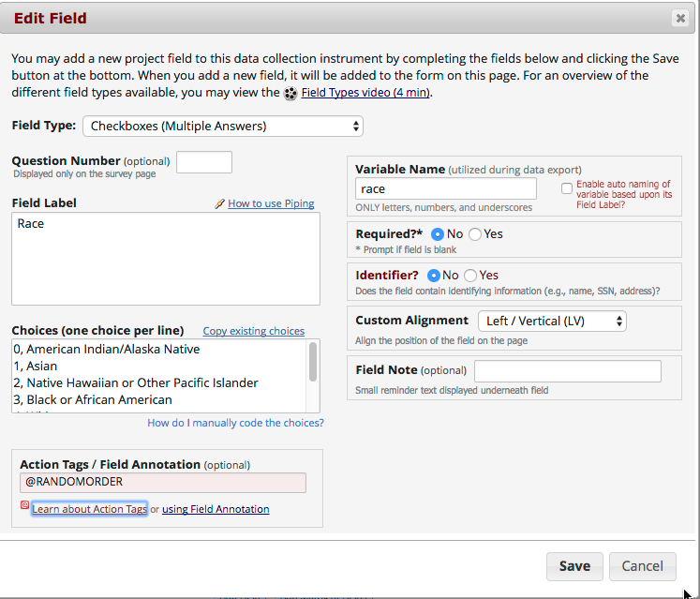
Task: Open the Custom Alignment dropdown
Action: coord(552,322)
